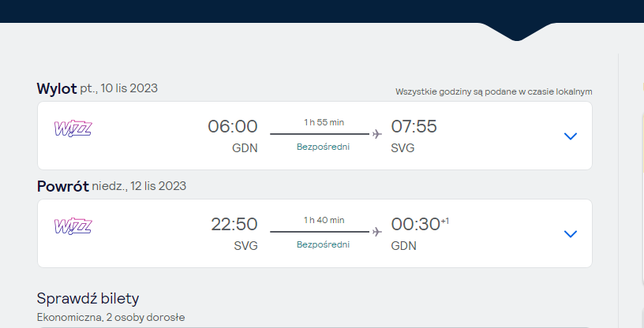This screenshot has height=328, width=644.
Task: Click the Sprawdź bilety heading
Action: (x=88, y=299)
